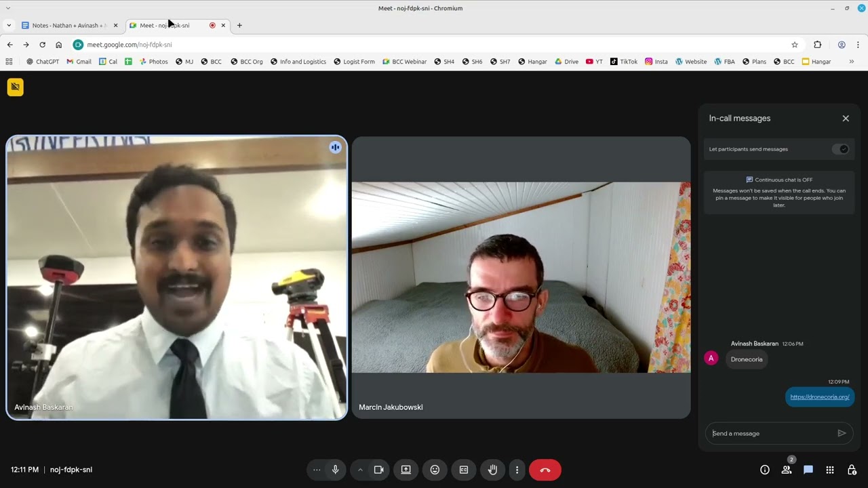Open the Gmail bookmark
The image size is (868, 488).
(79, 62)
